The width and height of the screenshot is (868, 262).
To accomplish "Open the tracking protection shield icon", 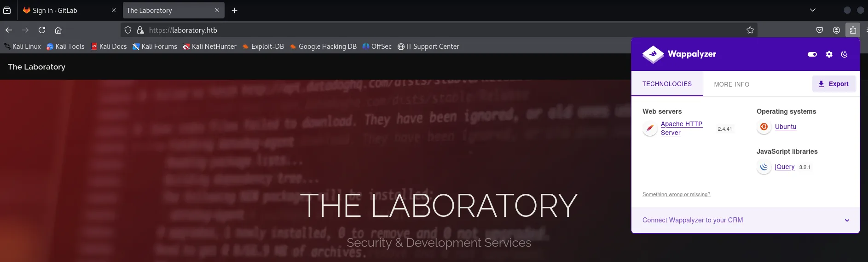I will pos(128,30).
